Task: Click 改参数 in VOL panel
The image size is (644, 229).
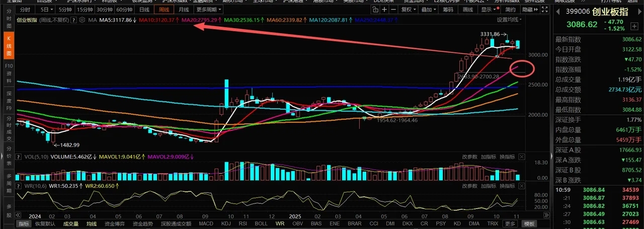Action: (x=469, y=157)
